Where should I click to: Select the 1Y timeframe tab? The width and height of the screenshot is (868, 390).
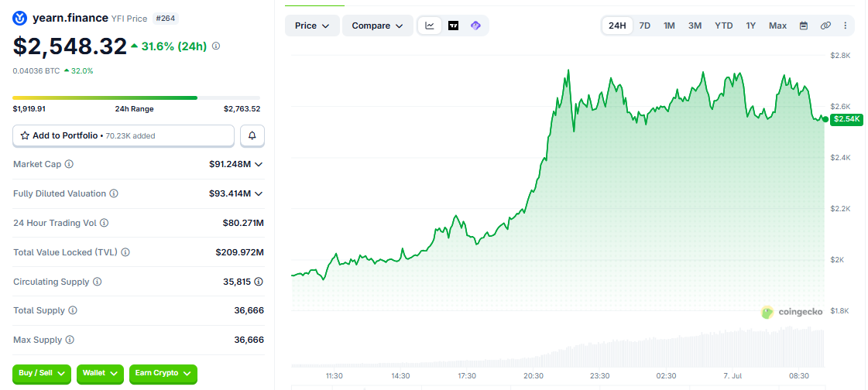tap(750, 26)
